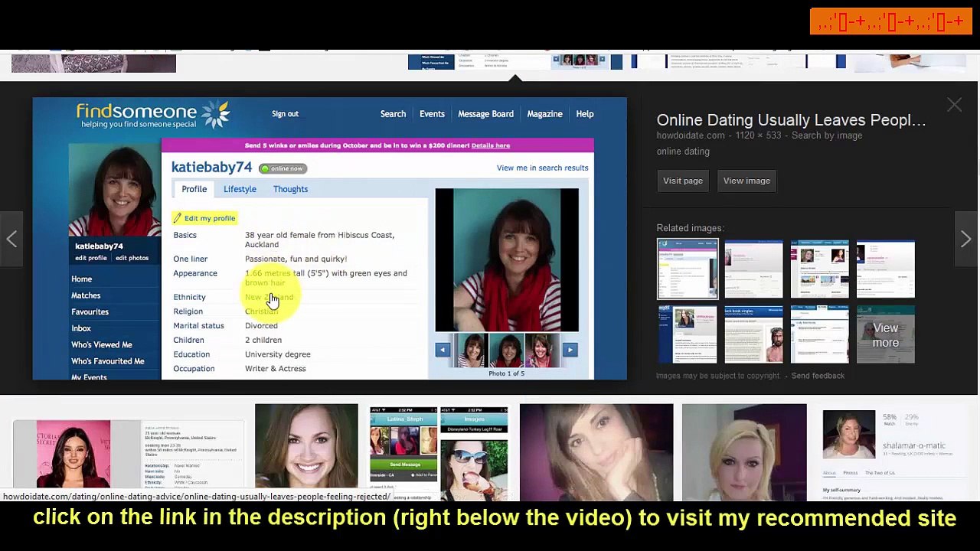Image resolution: width=980 pixels, height=551 pixels.
Task: Open woman resting chin on hand result
Action: coord(596,452)
